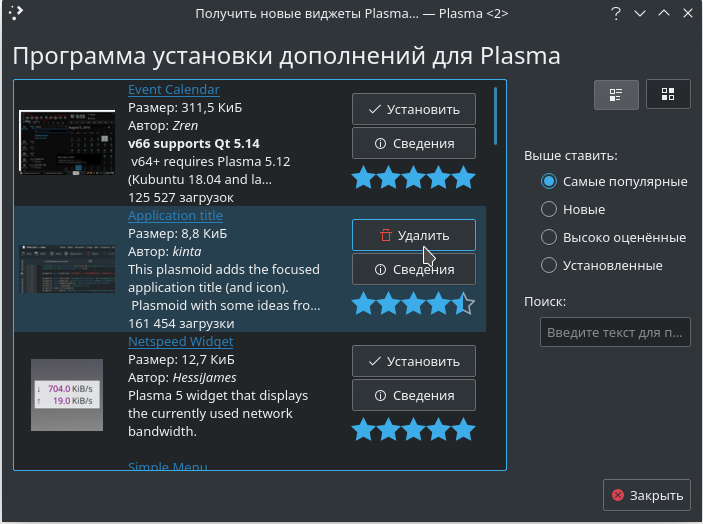Viewport: 703px width, 524px height.
Task: Open the Event Calendar link
Action: 174,90
